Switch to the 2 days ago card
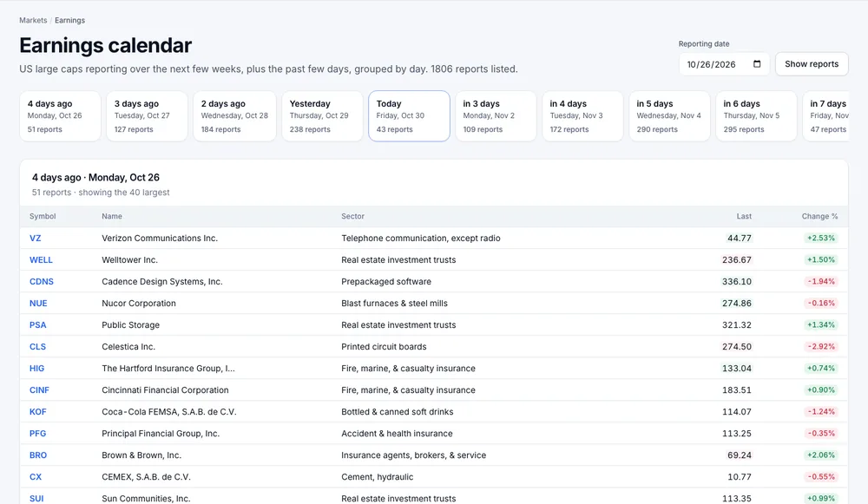 tap(234, 116)
